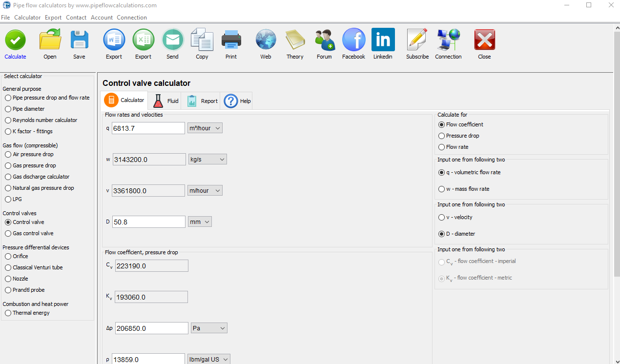Open the Export menu in menu bar

point(53,18)
